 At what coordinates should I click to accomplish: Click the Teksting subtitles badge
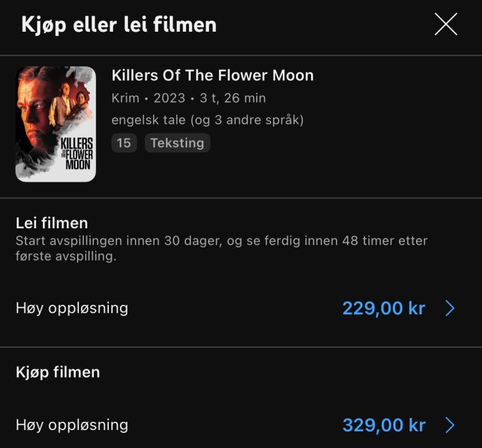point(177,143)
